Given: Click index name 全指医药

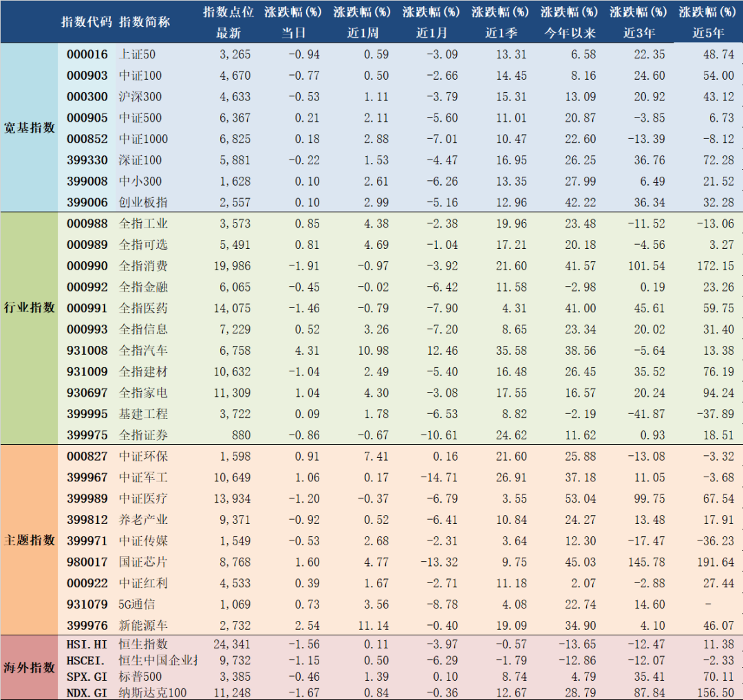Looking at the screenshot, I should point(143,308).
